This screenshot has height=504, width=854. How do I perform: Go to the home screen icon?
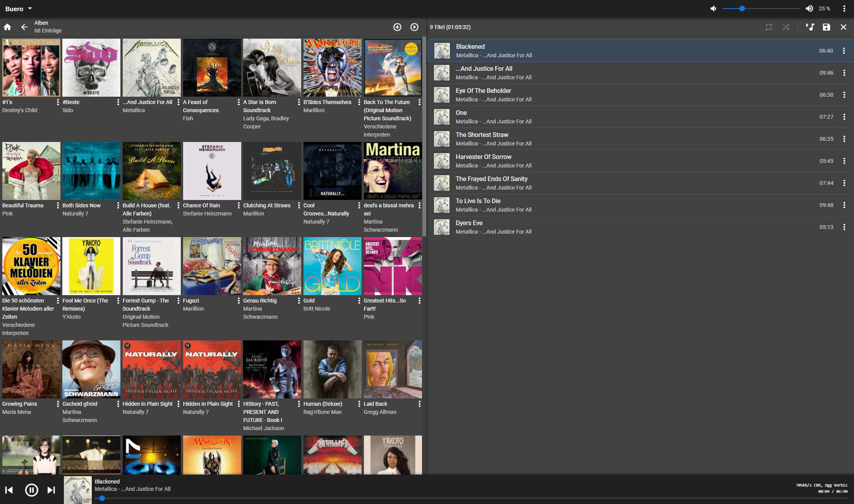pyautogui.click(x=7, y=27)
